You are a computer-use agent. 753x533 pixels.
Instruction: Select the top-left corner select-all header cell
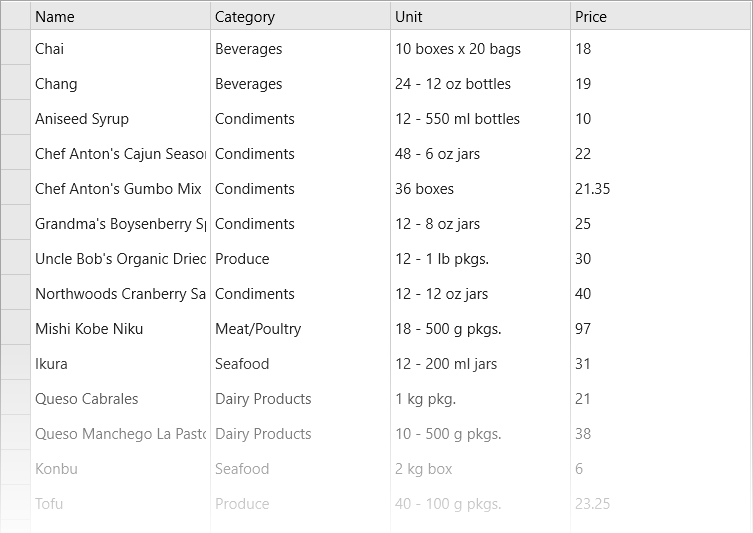coord(16,16)
